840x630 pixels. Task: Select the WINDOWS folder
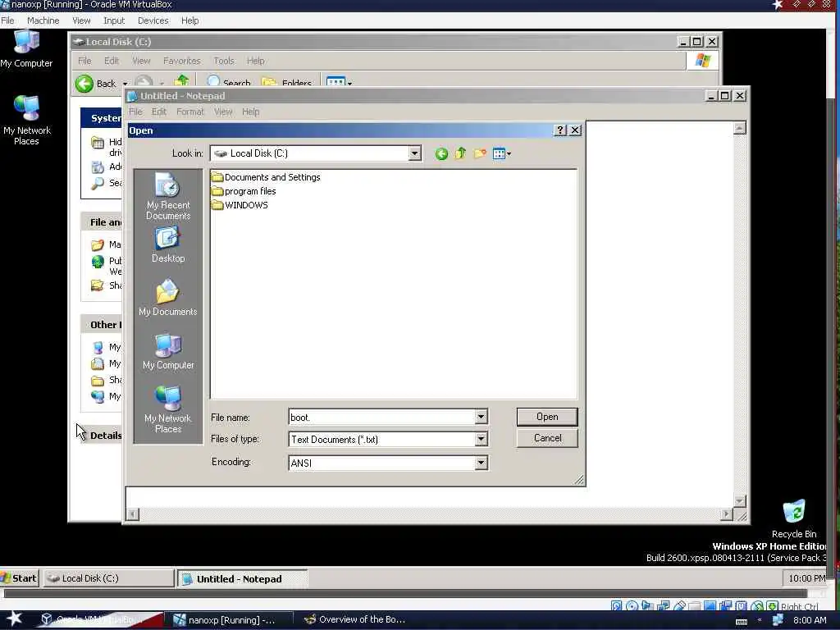[240, 205]
